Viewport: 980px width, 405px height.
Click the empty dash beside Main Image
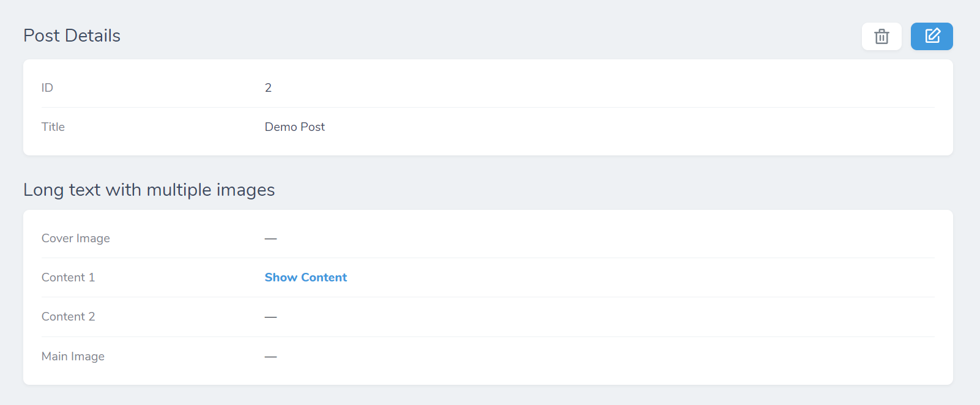coord(270,356)
